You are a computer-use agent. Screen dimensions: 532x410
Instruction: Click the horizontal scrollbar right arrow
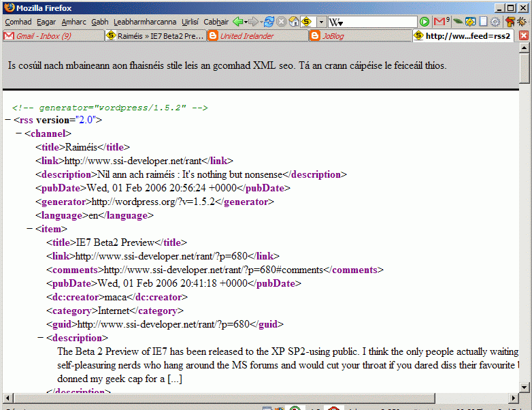click(514, 398)
